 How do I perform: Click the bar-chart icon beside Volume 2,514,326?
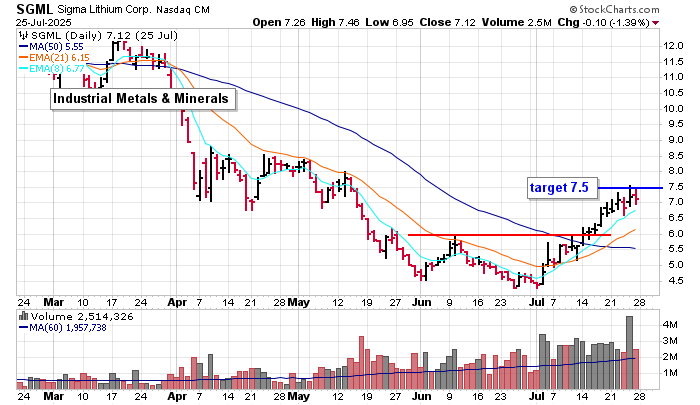(23, 317)
